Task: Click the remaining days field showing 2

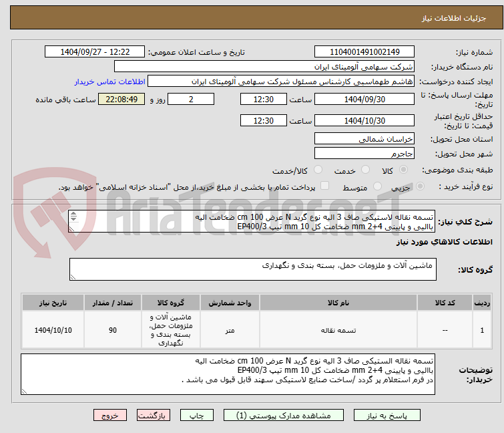Action: (x=191, y=99)
